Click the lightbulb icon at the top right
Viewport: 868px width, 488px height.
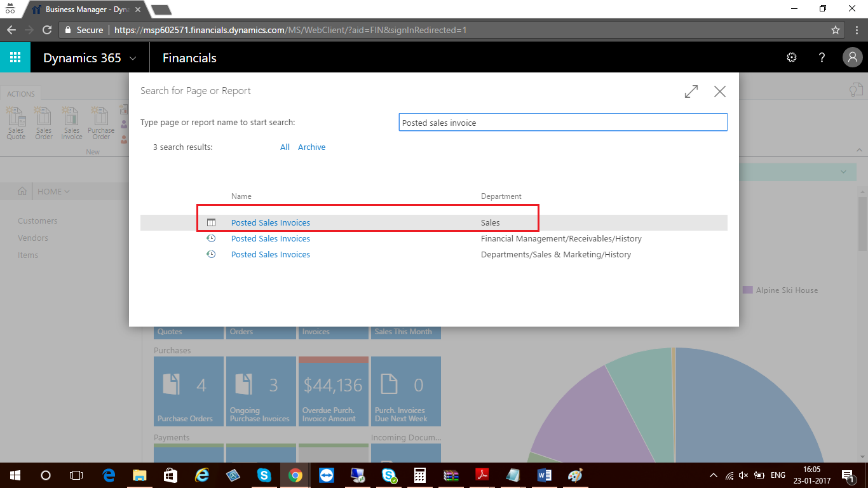pos(857,90)
